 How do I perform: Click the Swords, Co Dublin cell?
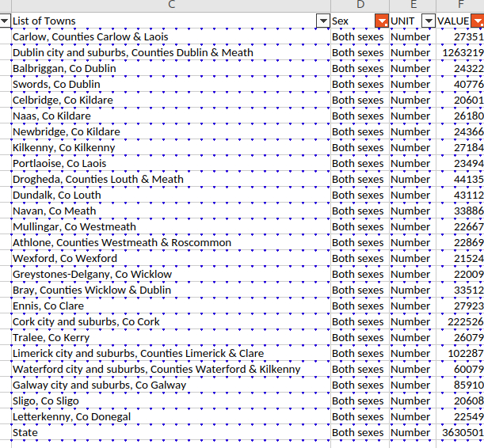coord(57,85)
